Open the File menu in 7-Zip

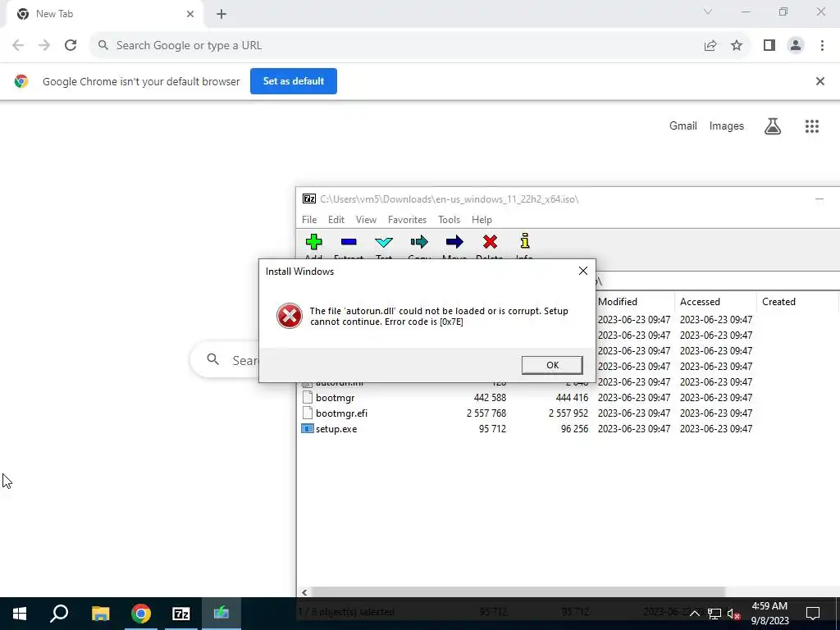[x=309, y=220]
